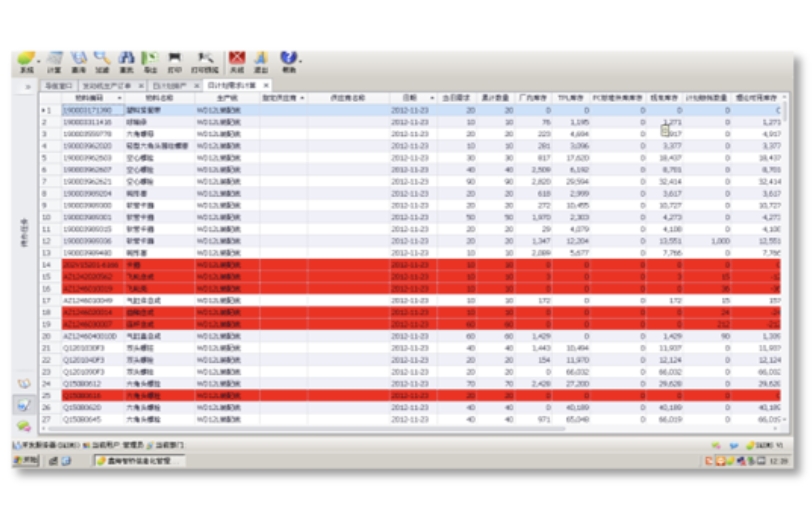Click the globe icon in left sidebar
The image size is (812, 532).
(24, 384)
